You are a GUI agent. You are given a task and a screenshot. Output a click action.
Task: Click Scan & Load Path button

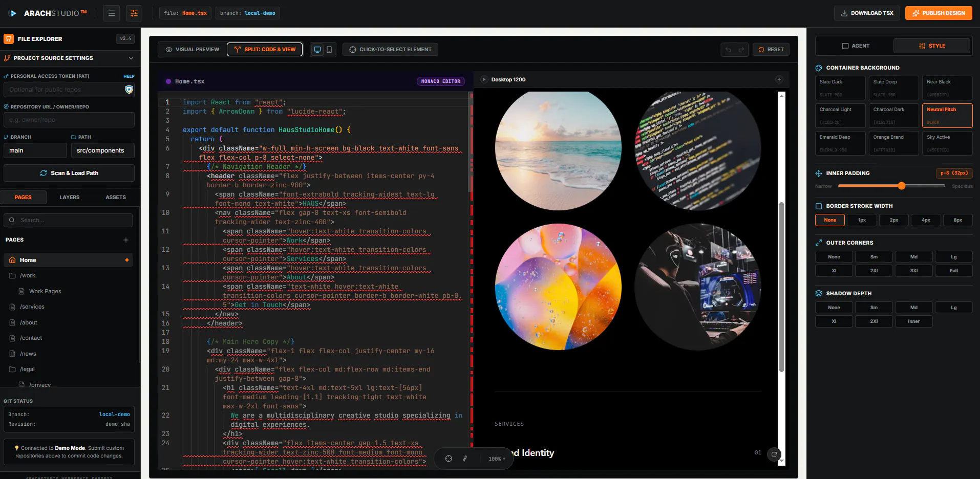pyautogui.click(x=69, y=173)
